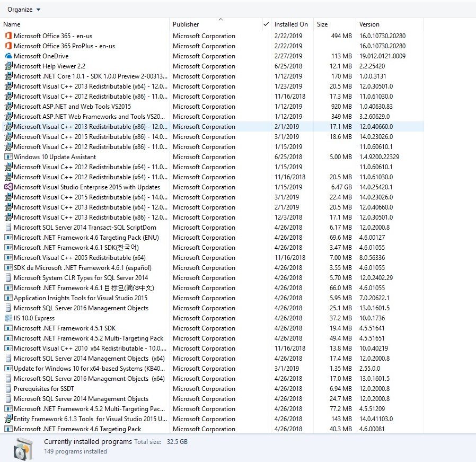Click the 6.47 GB size value

point(341,187)
